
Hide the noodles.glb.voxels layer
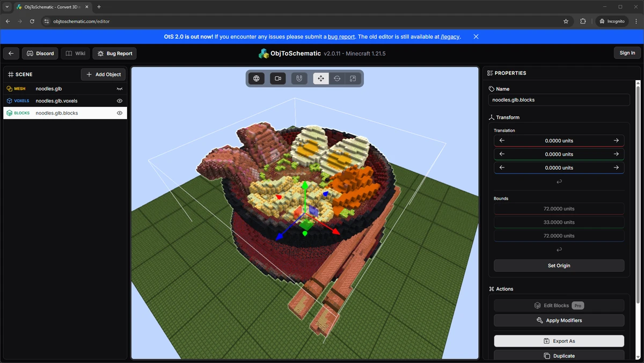point(120,101)
